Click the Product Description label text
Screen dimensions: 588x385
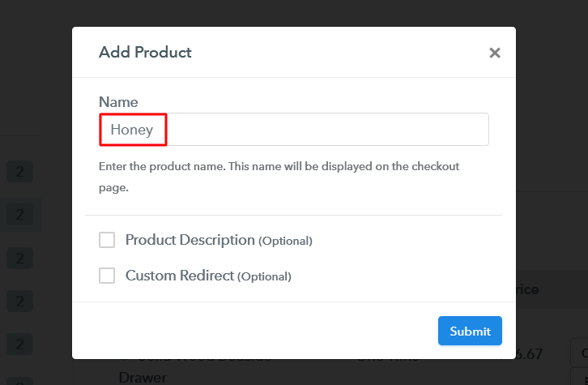point(190,240)
